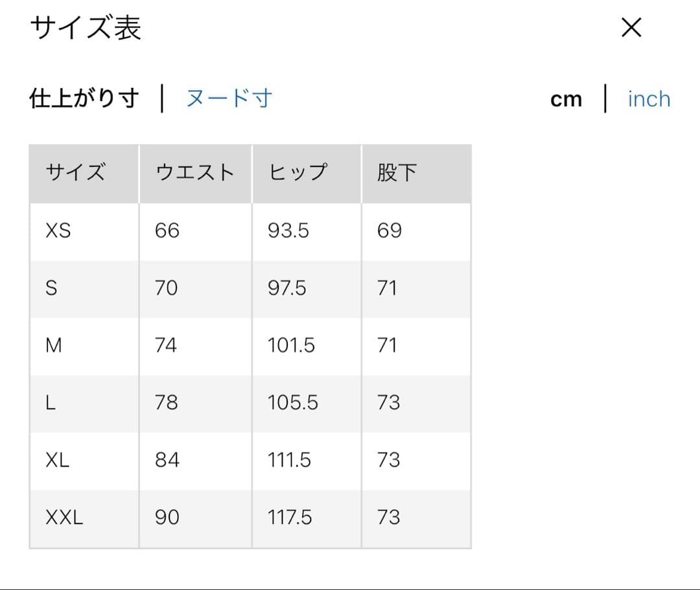
Task: Click the ヒップ column header
Action: coord(297,173)
